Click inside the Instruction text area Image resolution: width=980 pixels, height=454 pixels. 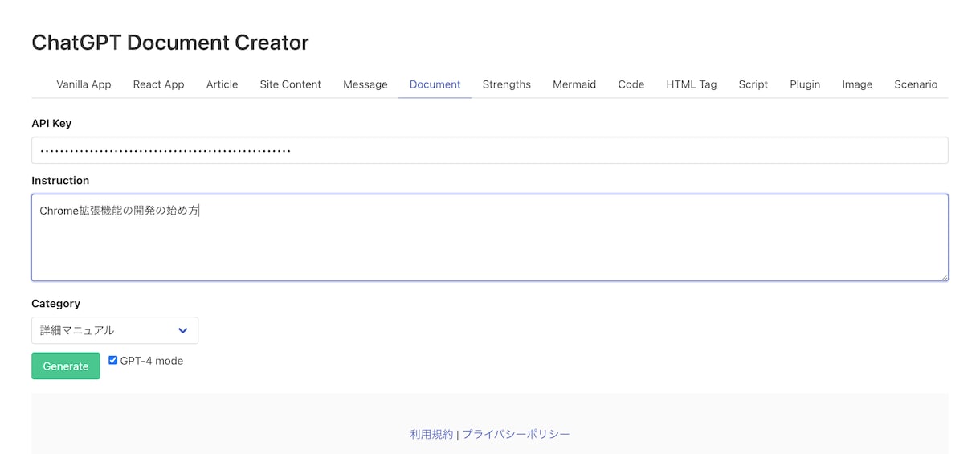coord(490,238)
